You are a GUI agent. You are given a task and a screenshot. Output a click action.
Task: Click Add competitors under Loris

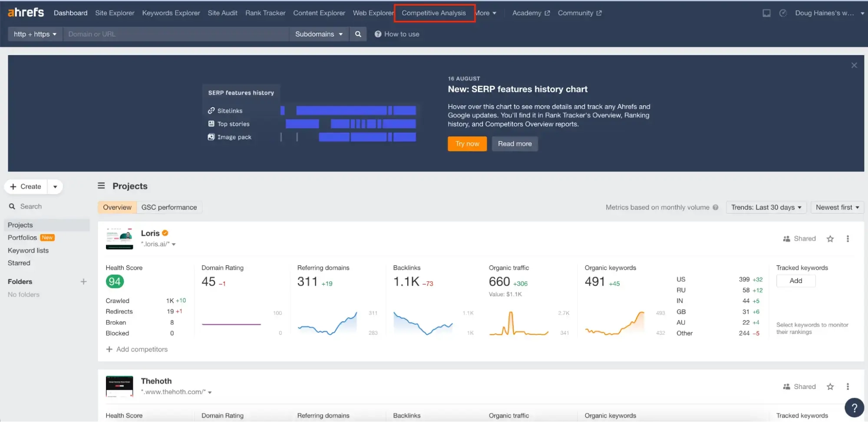(x=137, y=349)
